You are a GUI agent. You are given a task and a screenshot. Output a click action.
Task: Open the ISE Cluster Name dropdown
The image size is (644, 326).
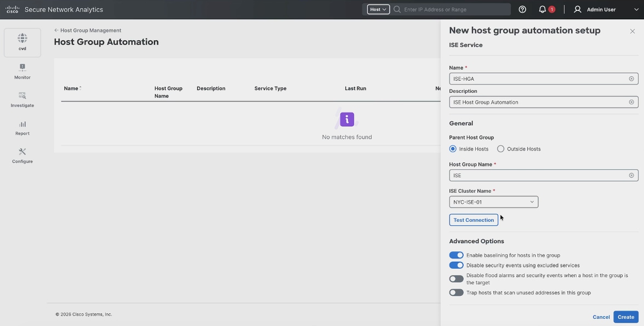coord(494,202)
